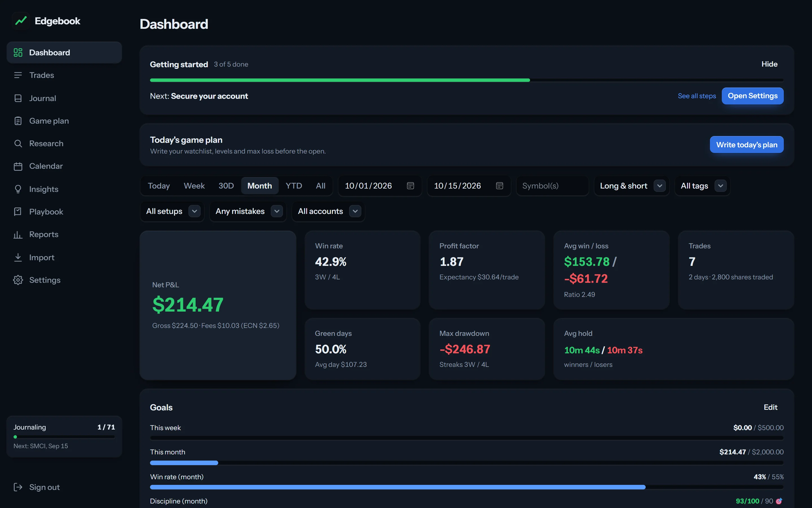Switch to the YTD range tab

click(294, 186)
